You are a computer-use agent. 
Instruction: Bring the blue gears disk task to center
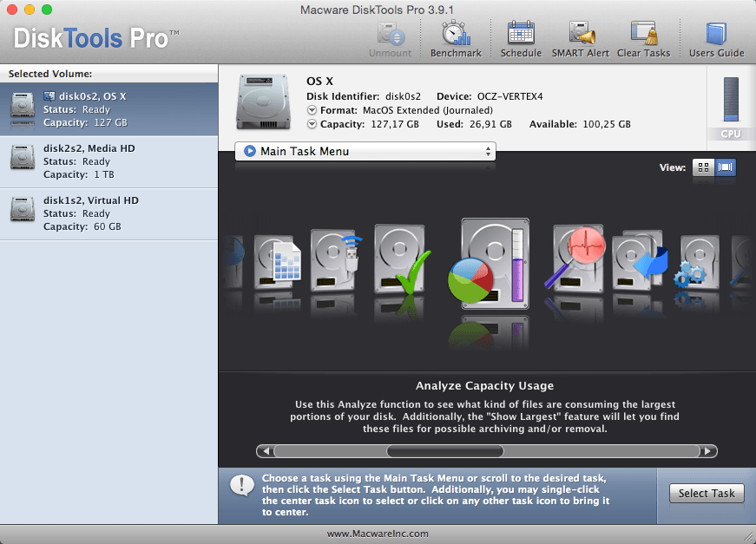pos(698,262)
